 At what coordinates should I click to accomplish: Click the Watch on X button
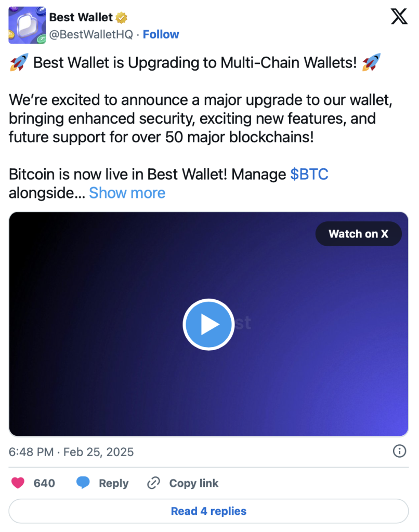pos(358,234)
